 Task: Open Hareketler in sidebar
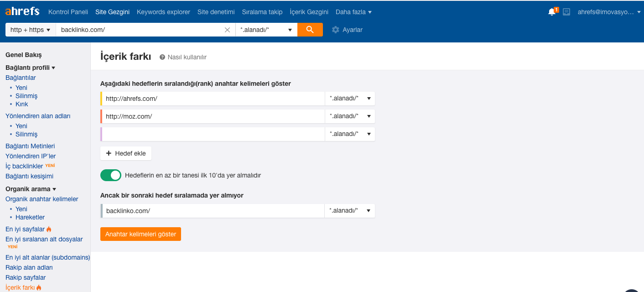pos(30,217)
